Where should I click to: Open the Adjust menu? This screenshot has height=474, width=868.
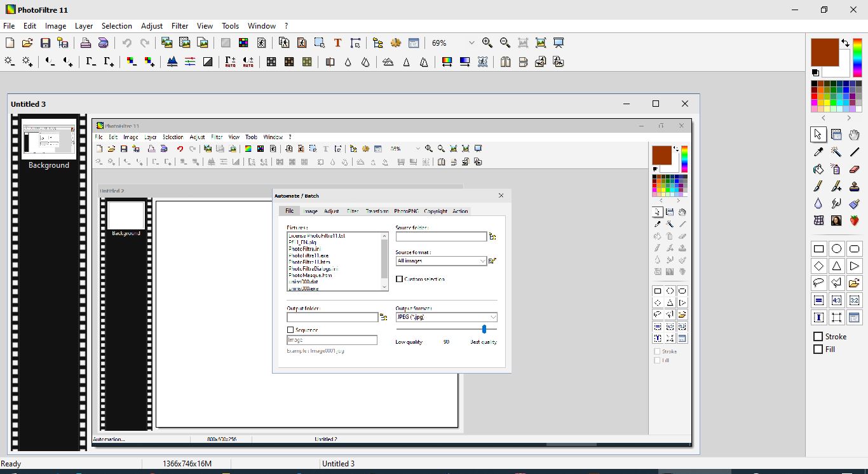pos(152,26)
